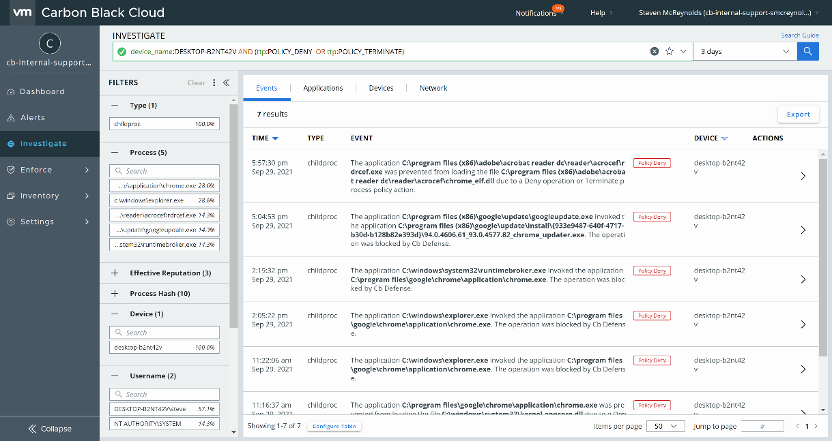Expand the Effective Reputation filter

(115, 273)
